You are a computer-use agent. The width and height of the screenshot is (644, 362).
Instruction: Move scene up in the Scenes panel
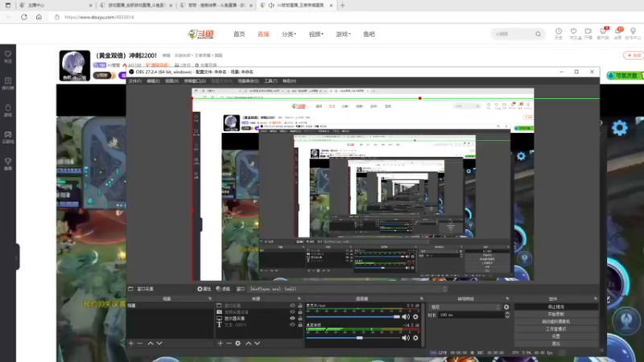tap(151, 343)
